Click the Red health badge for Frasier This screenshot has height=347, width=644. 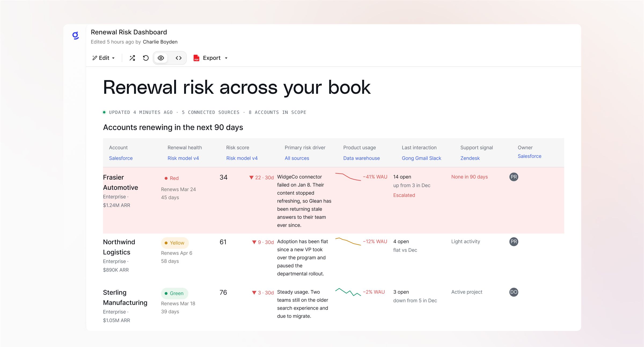pos(171,178)
